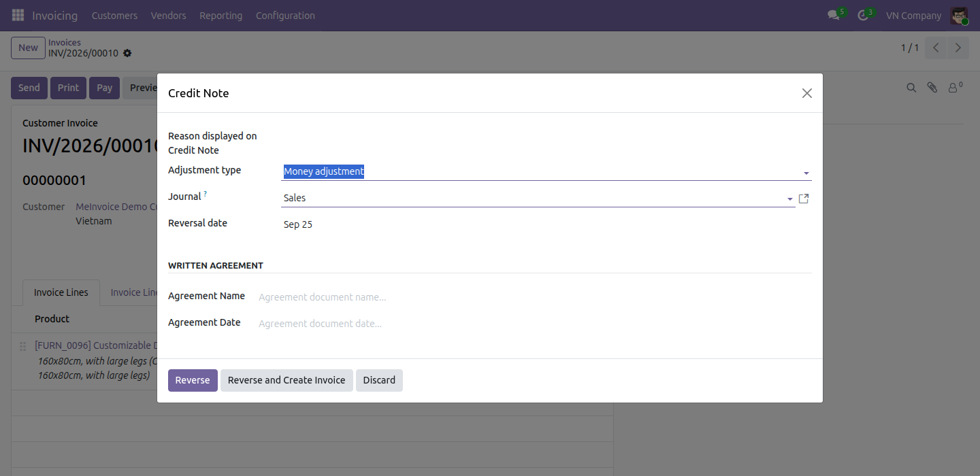Click the Reverse button
The width and height of the screenshot is (980, 476).
point(193,380)
